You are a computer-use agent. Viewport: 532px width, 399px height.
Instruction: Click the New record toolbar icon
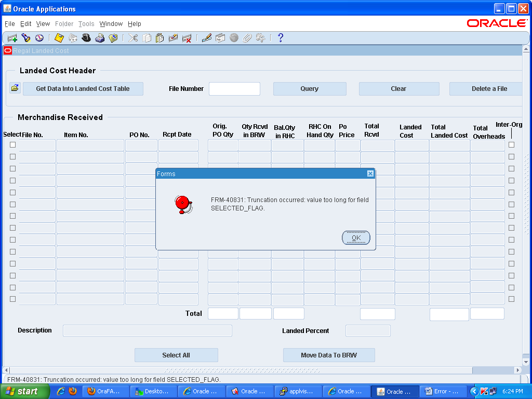pos(11,38)
